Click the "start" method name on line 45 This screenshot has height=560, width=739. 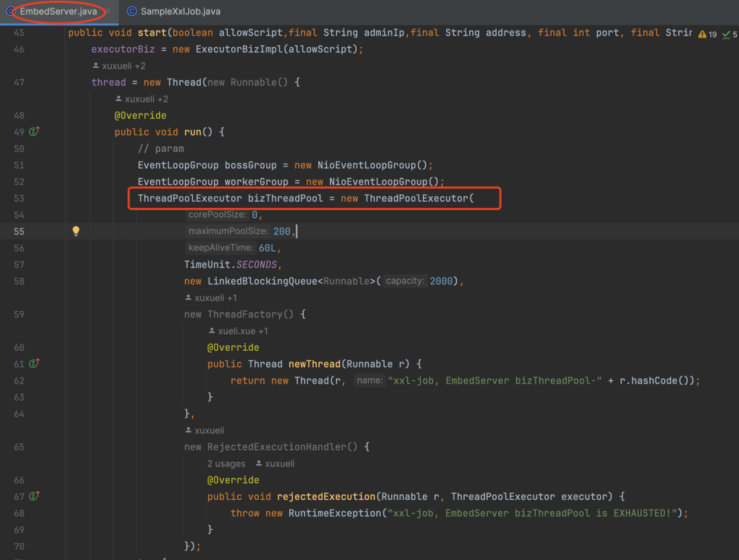(x=152, y=33)
